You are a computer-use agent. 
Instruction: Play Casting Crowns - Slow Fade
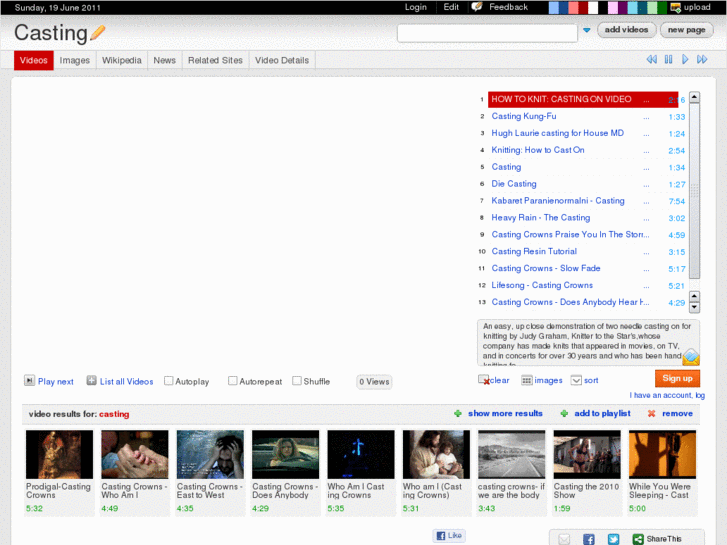point(546,268)
